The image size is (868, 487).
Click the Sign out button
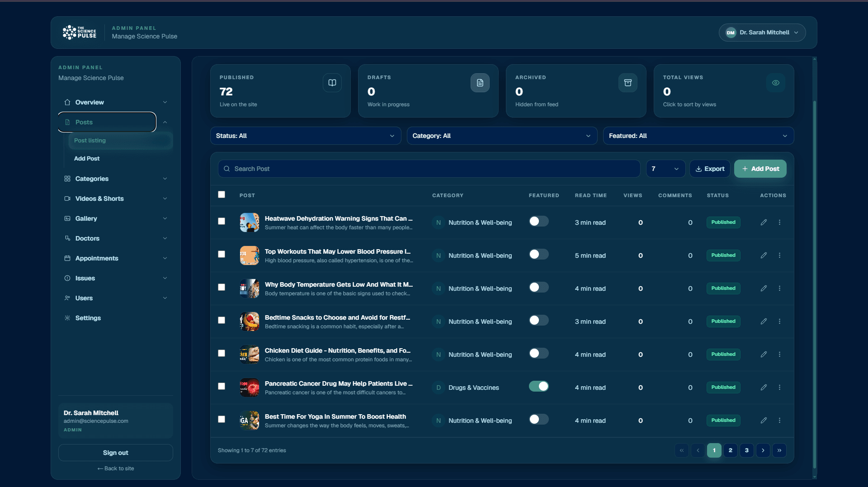[115, 453]
